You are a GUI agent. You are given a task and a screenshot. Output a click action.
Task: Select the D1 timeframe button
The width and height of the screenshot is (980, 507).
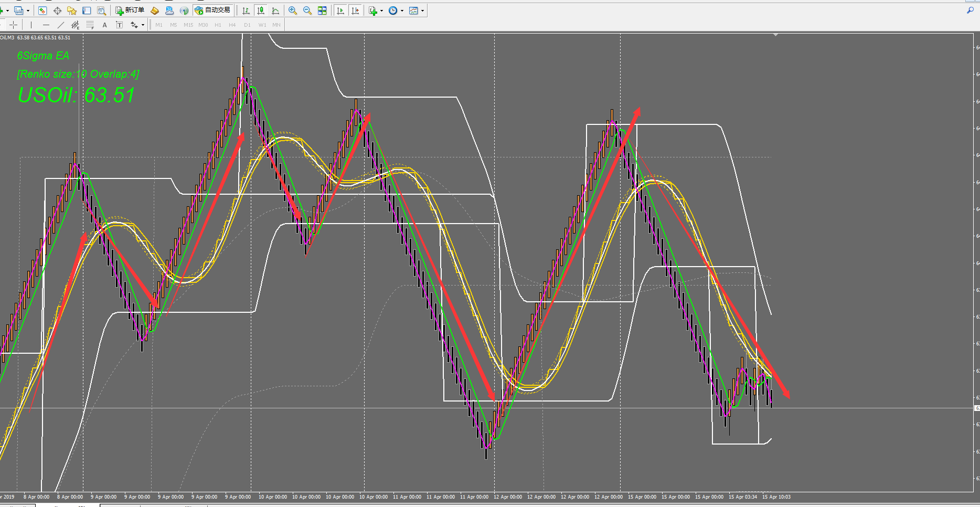tap(247, 25)
